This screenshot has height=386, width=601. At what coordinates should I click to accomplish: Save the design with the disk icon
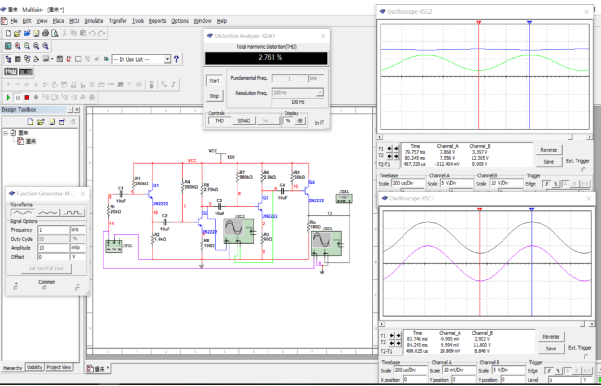click(36, 33)
